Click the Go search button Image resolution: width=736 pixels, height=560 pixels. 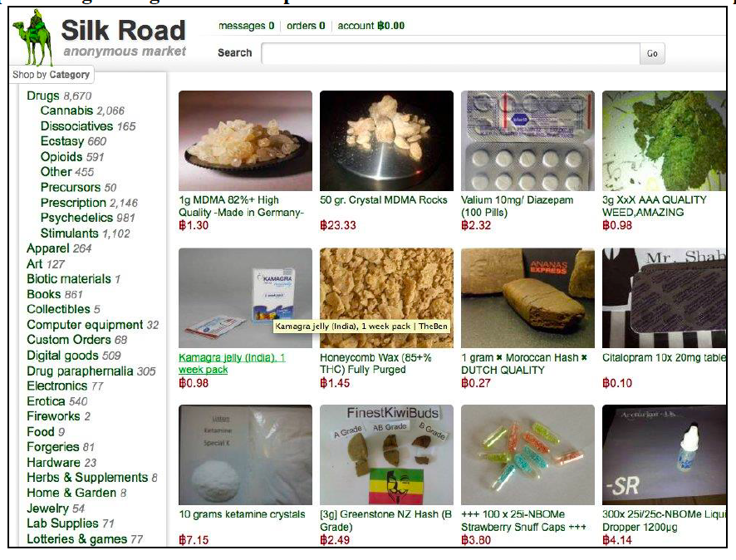[x=652, y=53]
